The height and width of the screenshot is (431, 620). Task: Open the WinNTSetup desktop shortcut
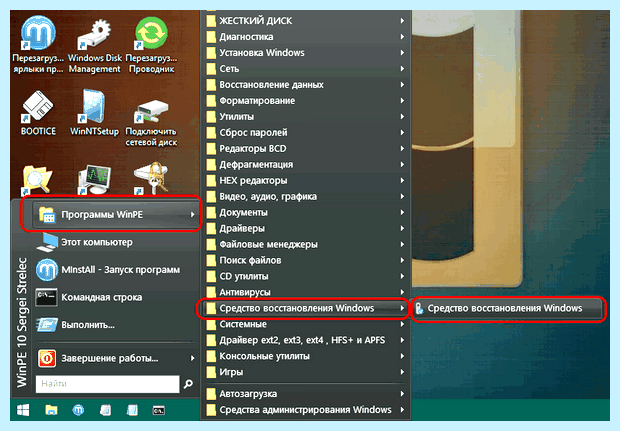click(x=94, y=113)
